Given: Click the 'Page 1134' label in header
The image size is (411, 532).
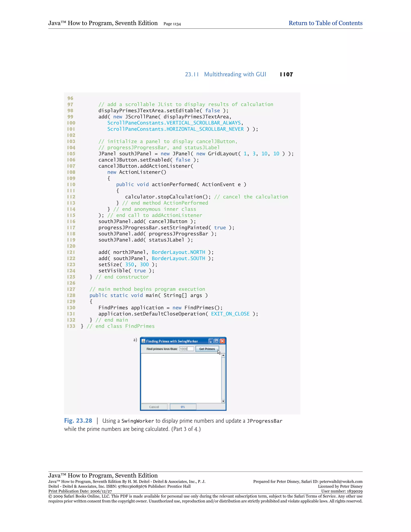Looking at the screenshot, I should pyautogui.click(x=172, y=24).
